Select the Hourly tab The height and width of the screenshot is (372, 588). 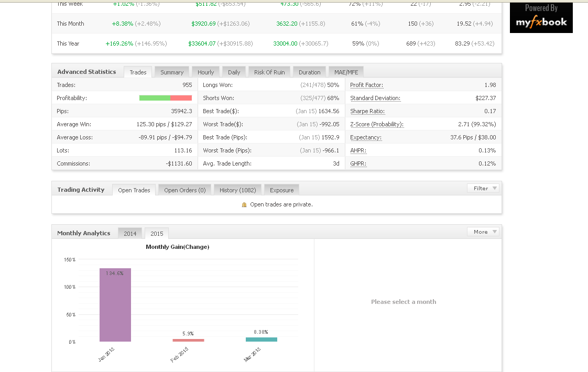tap(206, 72)
